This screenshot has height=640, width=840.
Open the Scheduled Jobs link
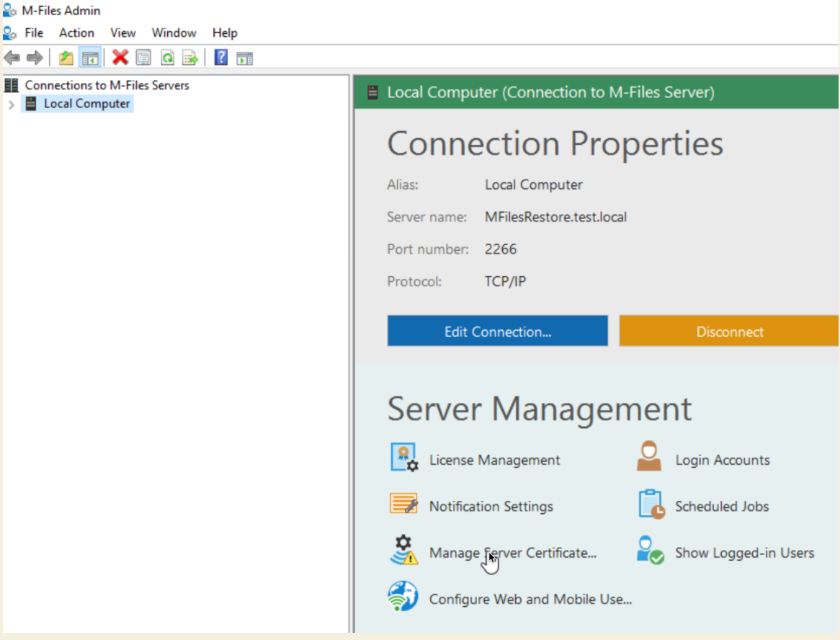[x=722, y=506]
